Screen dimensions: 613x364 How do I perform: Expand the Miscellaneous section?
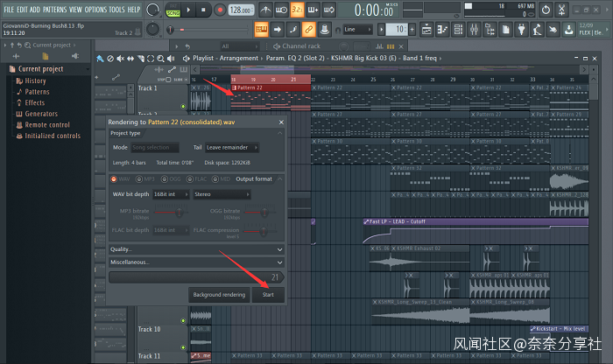[195, 262]
